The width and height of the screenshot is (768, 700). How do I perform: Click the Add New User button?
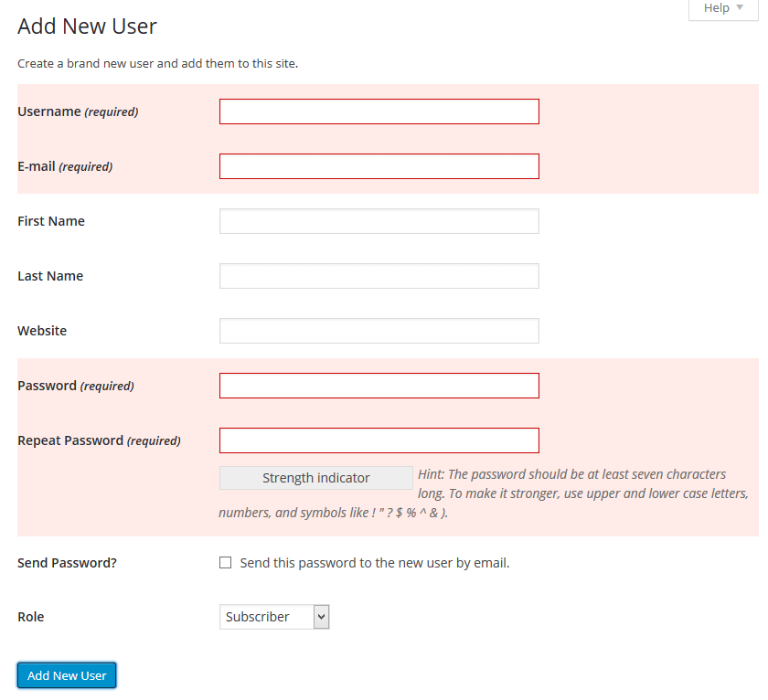tap(67, 675)
